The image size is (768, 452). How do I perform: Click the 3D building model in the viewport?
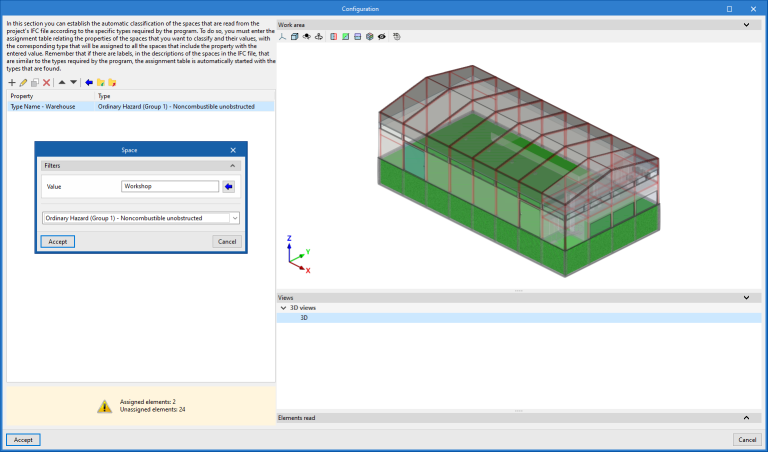tap(519, 170)
